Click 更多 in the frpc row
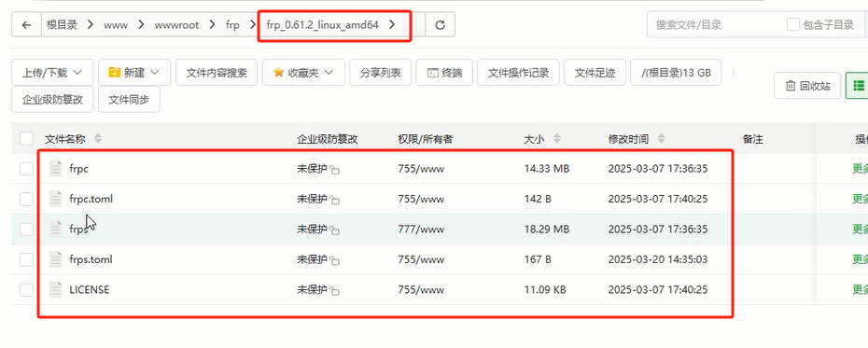Viewport: 868px width, 348px height. click(861, 169)
